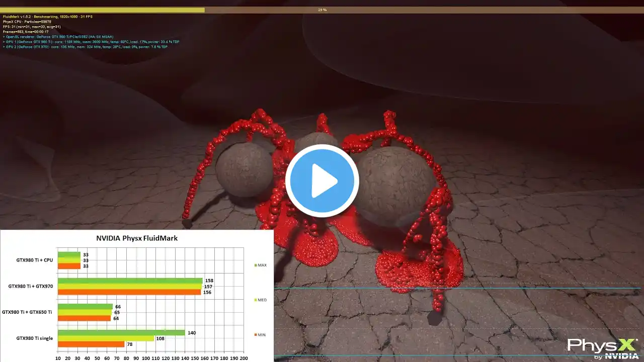This screenshot has width=644, height=362.
Task: Click the "64" bar value
Action: 116,318
